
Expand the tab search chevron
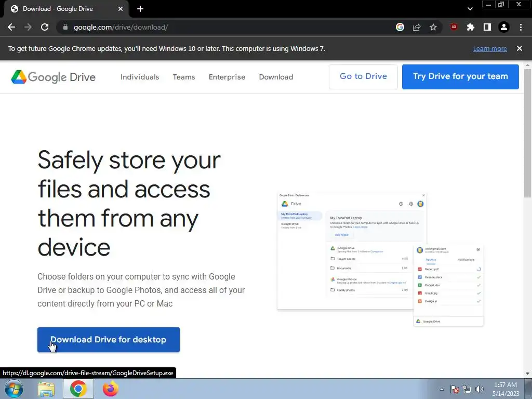pos(470,9)
